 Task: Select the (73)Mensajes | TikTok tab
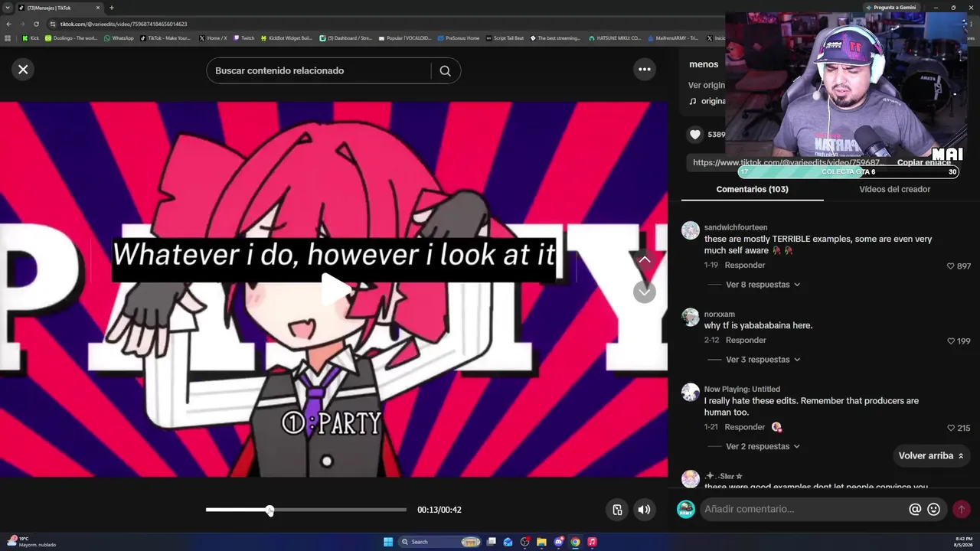coord(60,8)
